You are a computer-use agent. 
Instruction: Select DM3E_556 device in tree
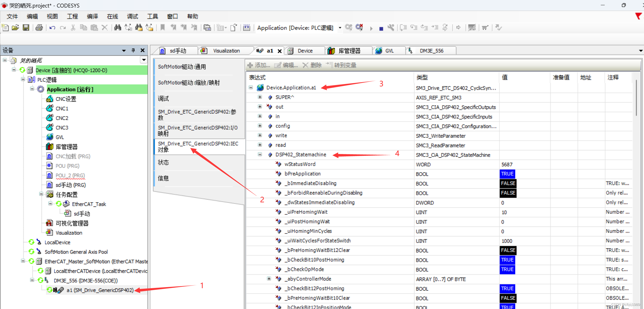pos(85,280)
